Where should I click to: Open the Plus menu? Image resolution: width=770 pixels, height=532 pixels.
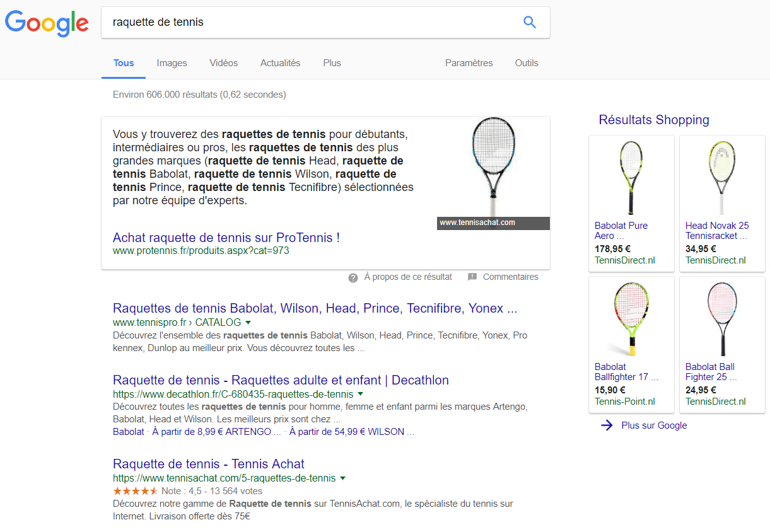click(332, 63)
